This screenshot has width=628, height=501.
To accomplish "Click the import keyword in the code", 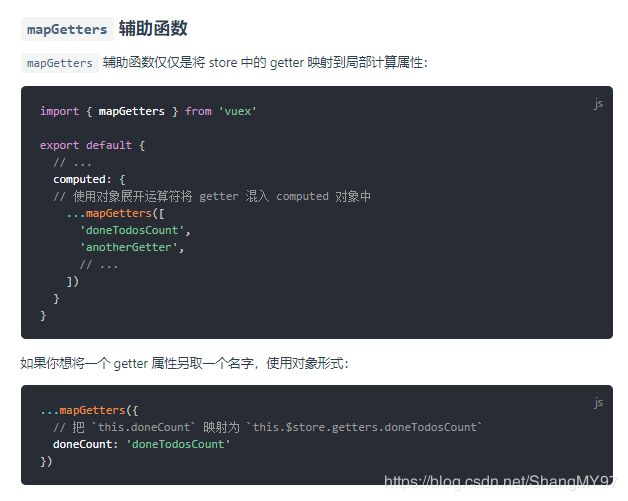I will click(59, 111).
